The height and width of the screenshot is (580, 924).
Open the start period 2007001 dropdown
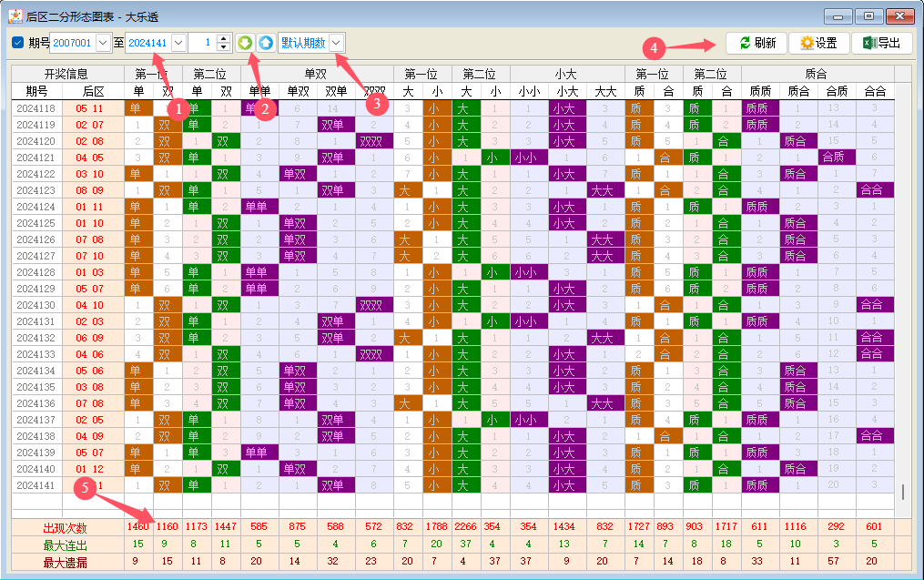(103, 43)
